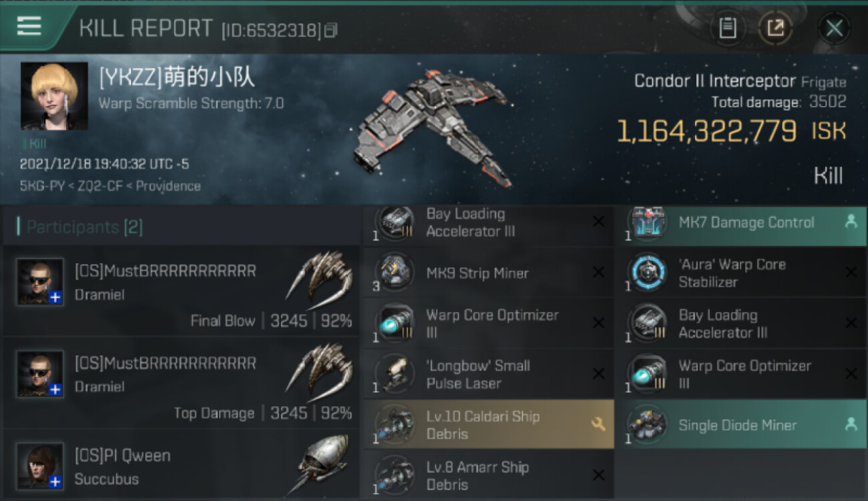
Task: Click the Single Diode Miner person icon
Action: [x=851, y=424]
